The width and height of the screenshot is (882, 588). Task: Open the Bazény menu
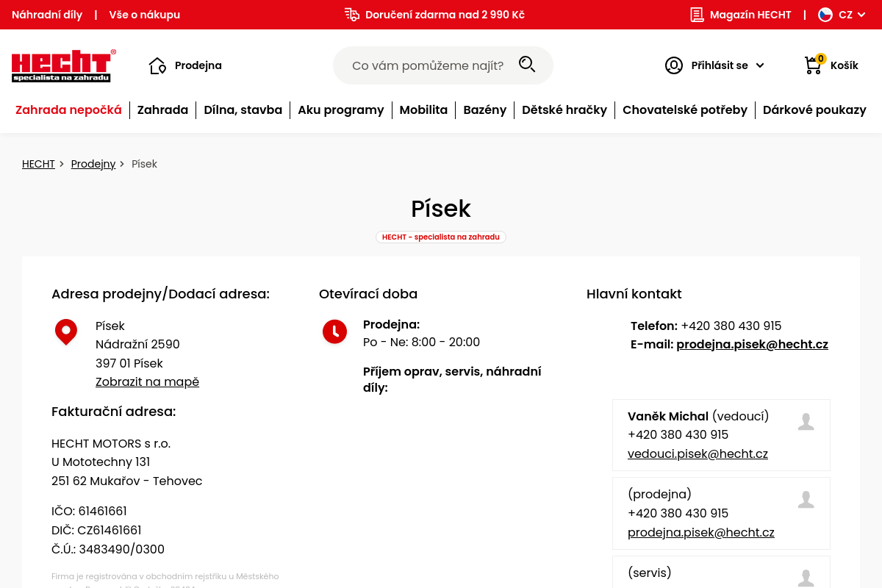(x=485, y=110)
